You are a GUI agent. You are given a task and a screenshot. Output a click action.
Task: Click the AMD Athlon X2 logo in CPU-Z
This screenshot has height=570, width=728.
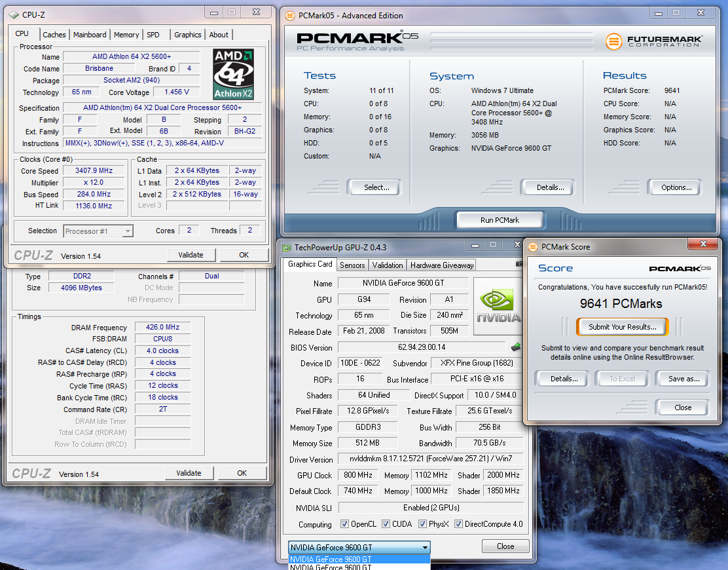click(x=233, y=74)
